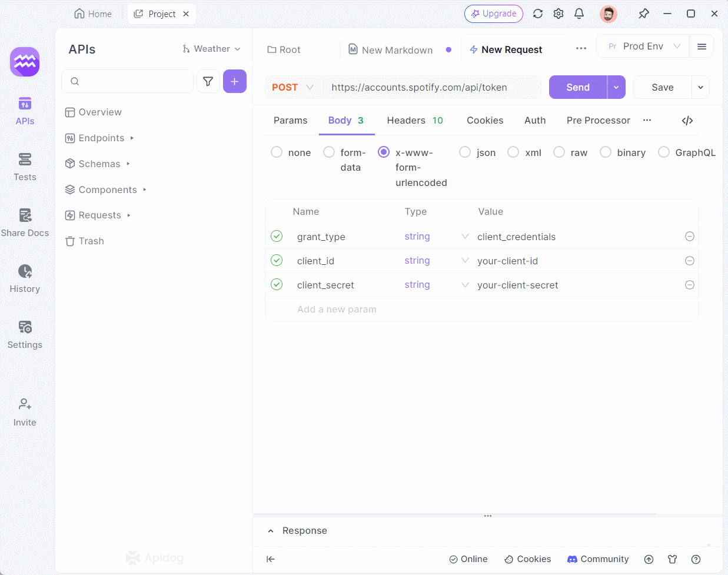Click the shirt theme icon in status bar
The width and height of the screenshot is (728, 575).
(672, 559)
